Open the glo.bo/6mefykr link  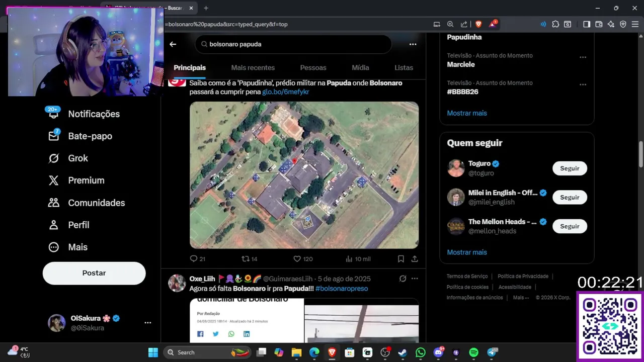click(x=285, y=92)
